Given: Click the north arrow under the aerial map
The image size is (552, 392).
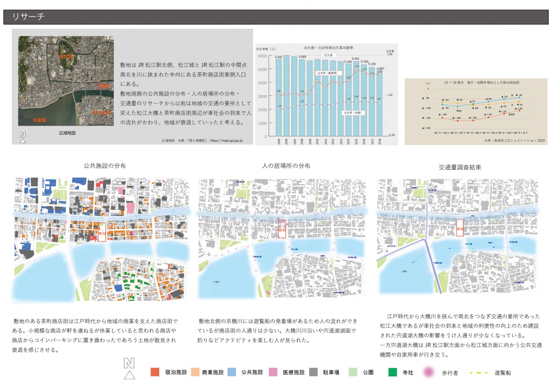Looking at the screenshot, I should (x=23, y=137).
